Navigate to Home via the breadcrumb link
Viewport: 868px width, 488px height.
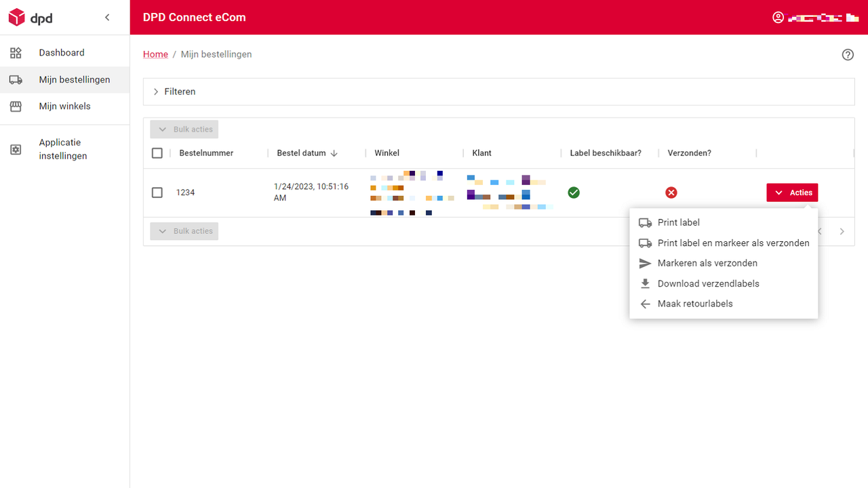155,54
